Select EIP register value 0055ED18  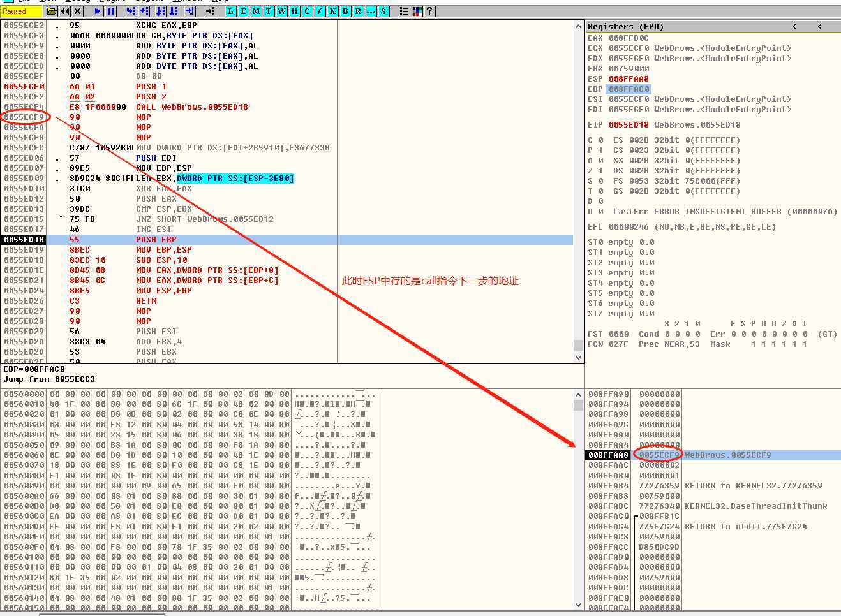(629, 125)
